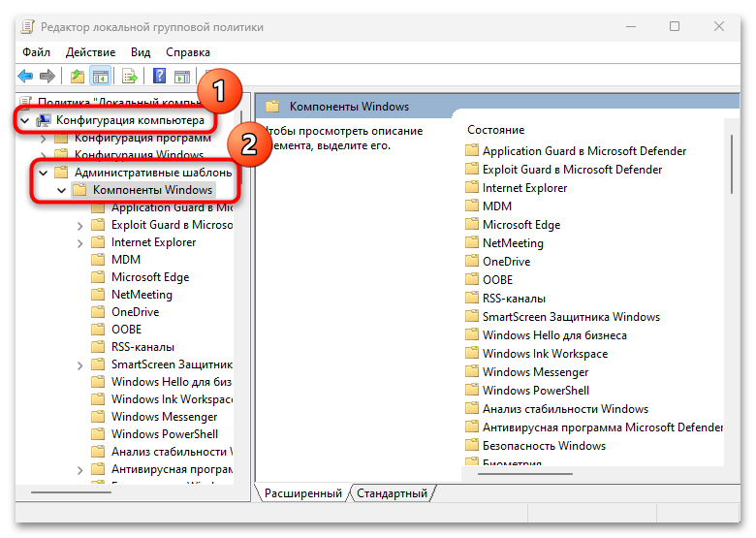Screen dimensions: 756x538
Task: Open Exploit Guard folder in right pane
Action: point(572,170)
